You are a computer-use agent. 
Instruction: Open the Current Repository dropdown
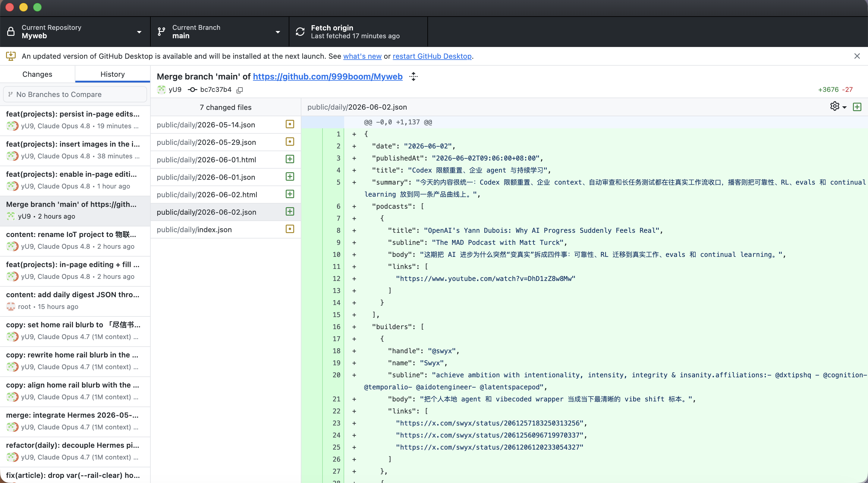(75, 32)
